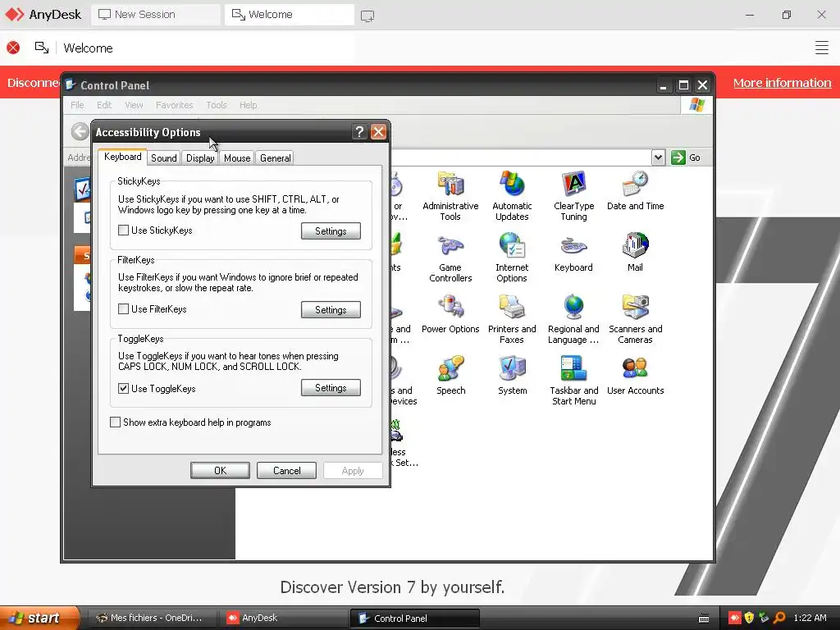
Task: Open Regional and Language options icon
Action: 573,319
